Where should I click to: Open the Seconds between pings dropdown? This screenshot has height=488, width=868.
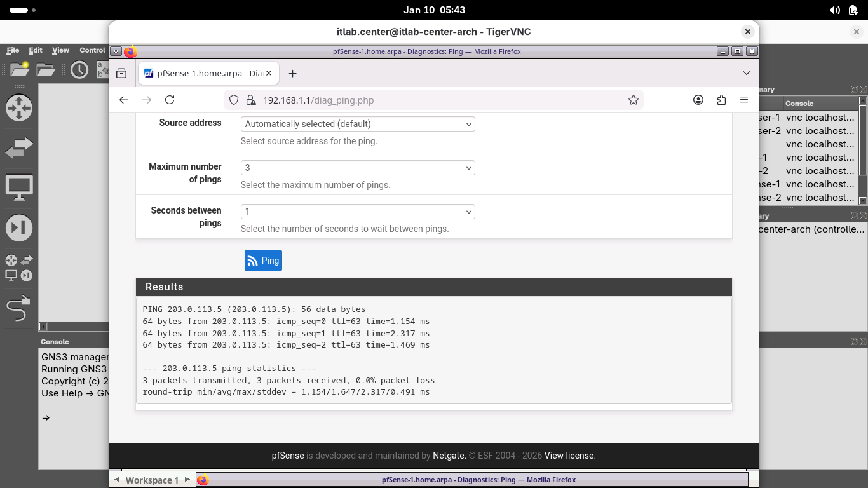tap(358, 212)
